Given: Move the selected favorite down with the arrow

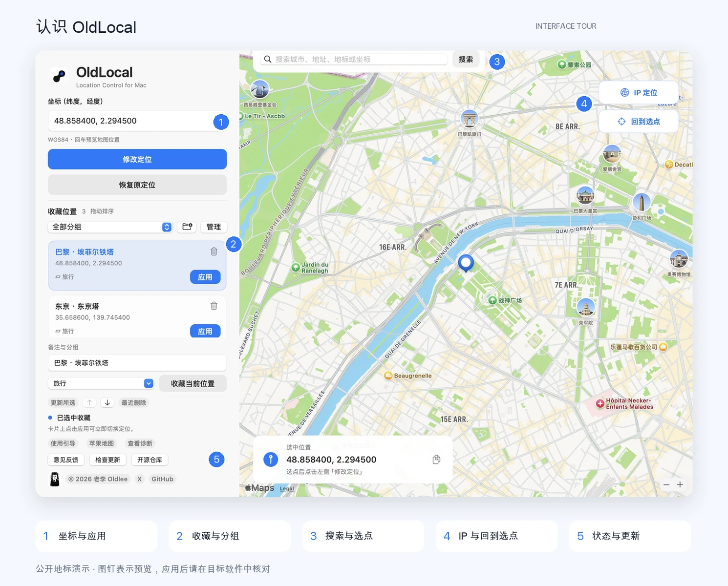Looking at the screenshot, I should click(x=107, y=402).
